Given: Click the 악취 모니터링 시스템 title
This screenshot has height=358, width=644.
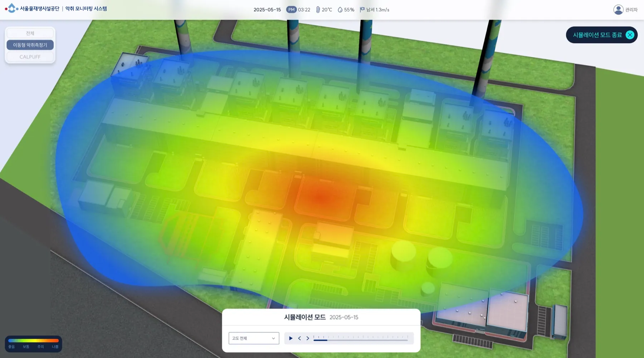Looking at the screenshot, I should tap(86, 9).
